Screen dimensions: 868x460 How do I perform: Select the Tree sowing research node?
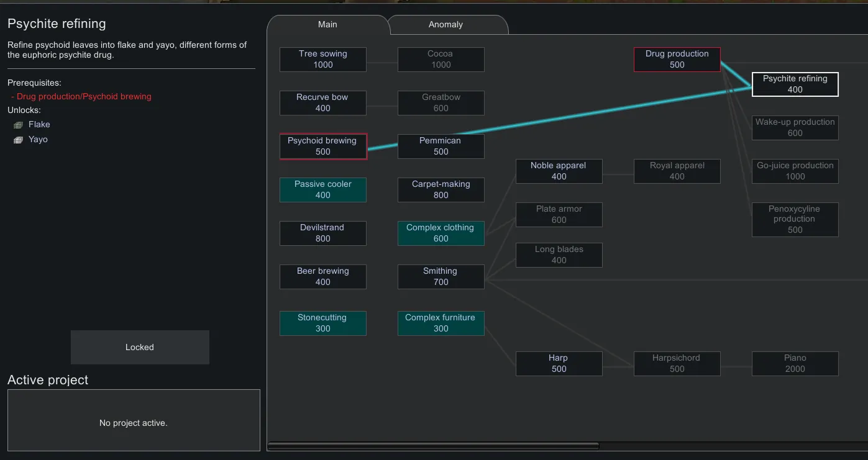(322, 60)
